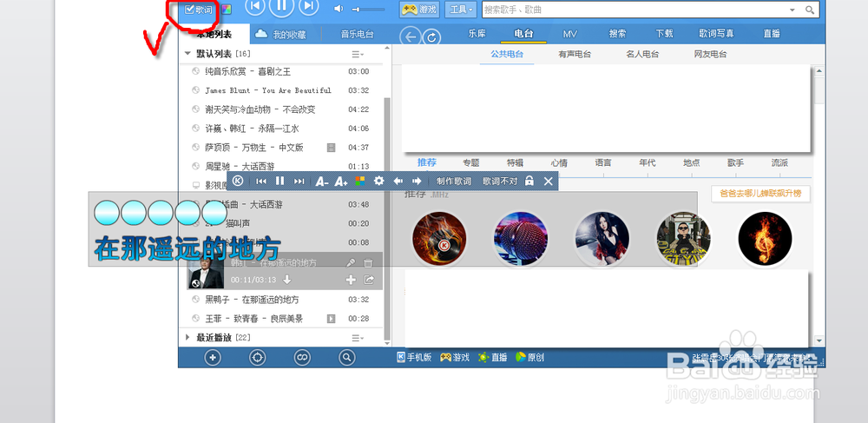Select 有声电台 sub-tab

coord(575,54)
